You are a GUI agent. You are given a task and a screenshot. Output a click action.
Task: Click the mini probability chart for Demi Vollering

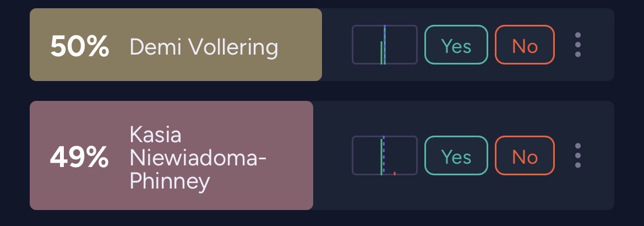384,45
